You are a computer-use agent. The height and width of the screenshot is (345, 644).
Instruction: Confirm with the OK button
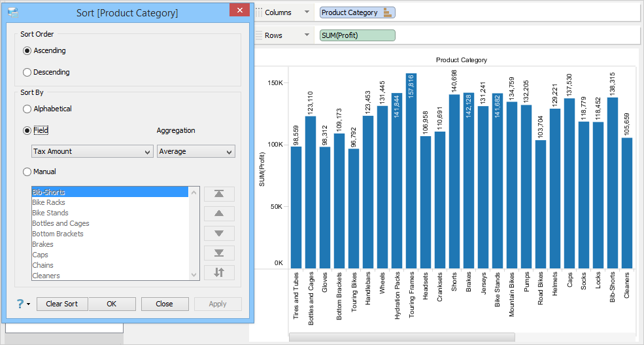click(112, 304)
